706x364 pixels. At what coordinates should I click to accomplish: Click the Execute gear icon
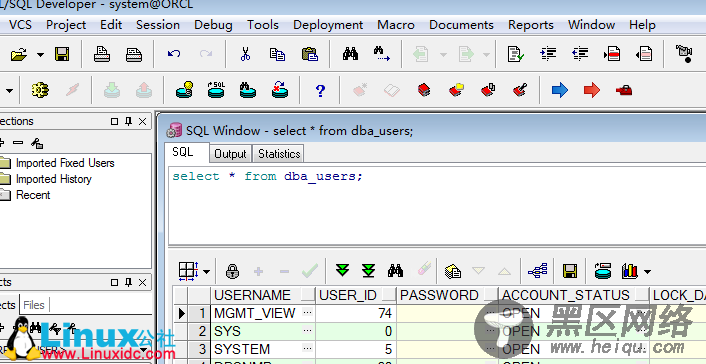40,90
